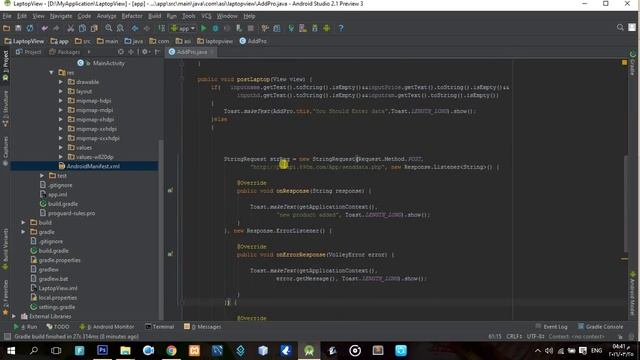Open project panel settings gear

pyautogui.click(x=145, y=52)
